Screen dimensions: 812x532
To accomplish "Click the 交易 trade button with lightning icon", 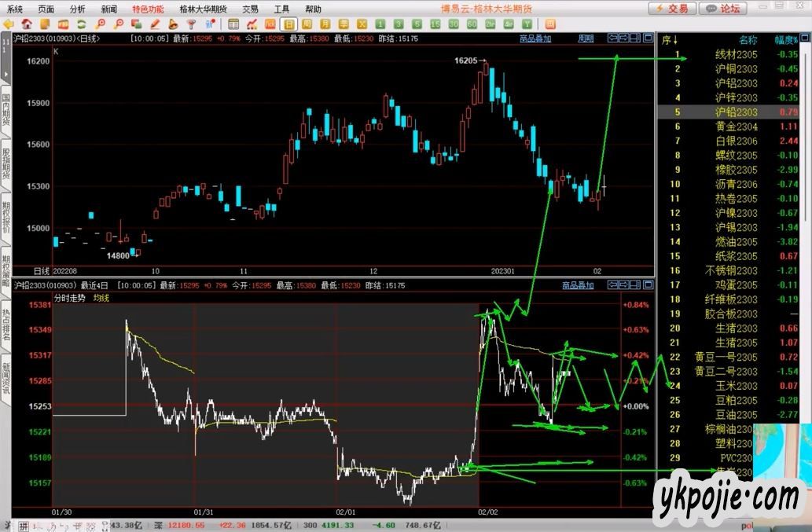I will [x=671, y=9].
